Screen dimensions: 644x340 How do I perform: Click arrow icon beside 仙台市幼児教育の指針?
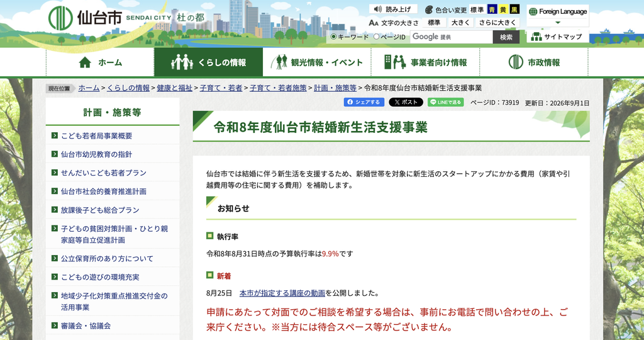(55, 154)
